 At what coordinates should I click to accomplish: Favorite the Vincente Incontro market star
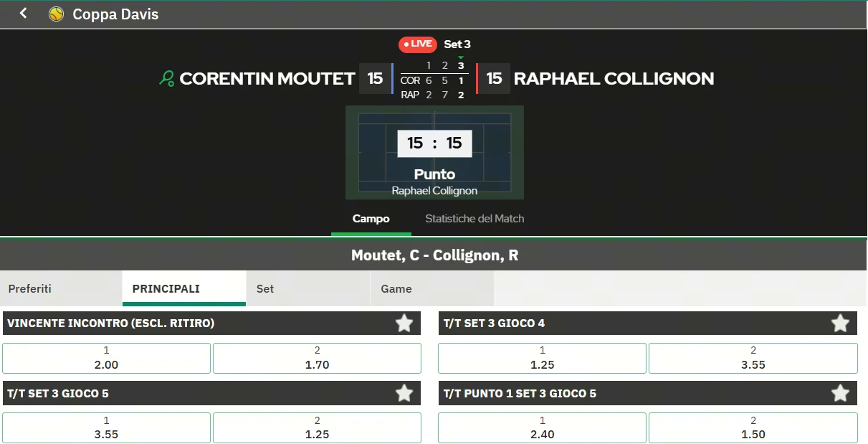point(404,323)
